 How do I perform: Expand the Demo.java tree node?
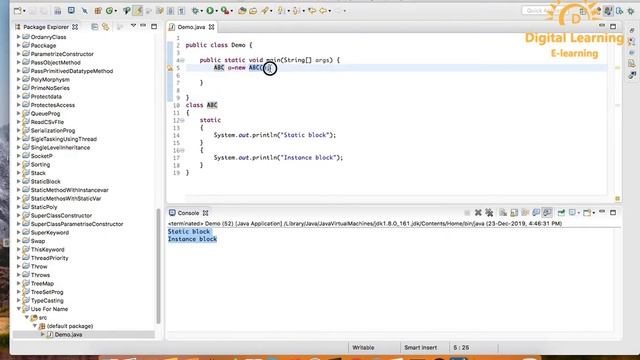point(43,334)
